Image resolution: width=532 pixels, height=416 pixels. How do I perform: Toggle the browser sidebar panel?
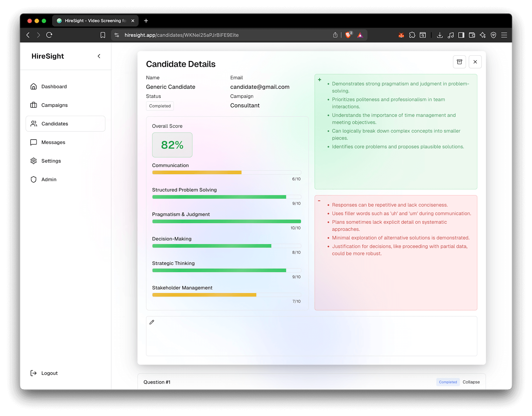pyautogui.click(x=461, y=35)
